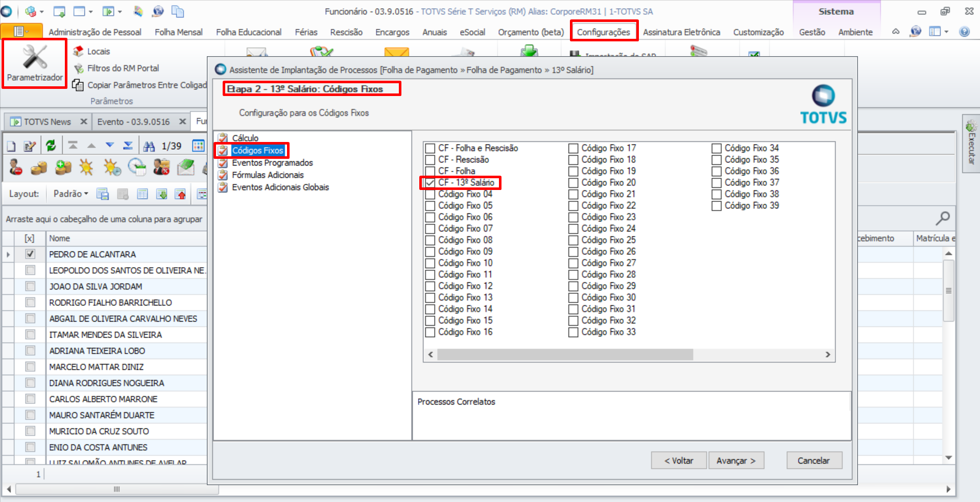This screenshot has height=502, width=980.
Task: Select the Configurações ribbon tab
Action: pos(604,32)
